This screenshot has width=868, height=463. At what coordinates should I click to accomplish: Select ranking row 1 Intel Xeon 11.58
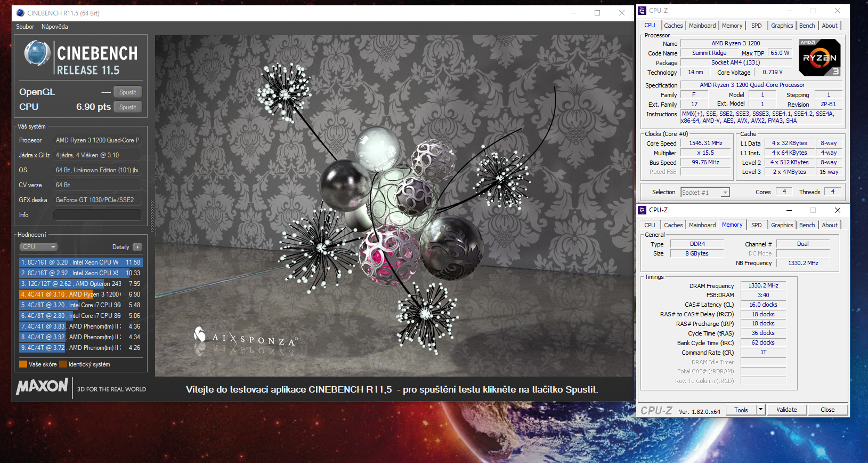(81, 262)
